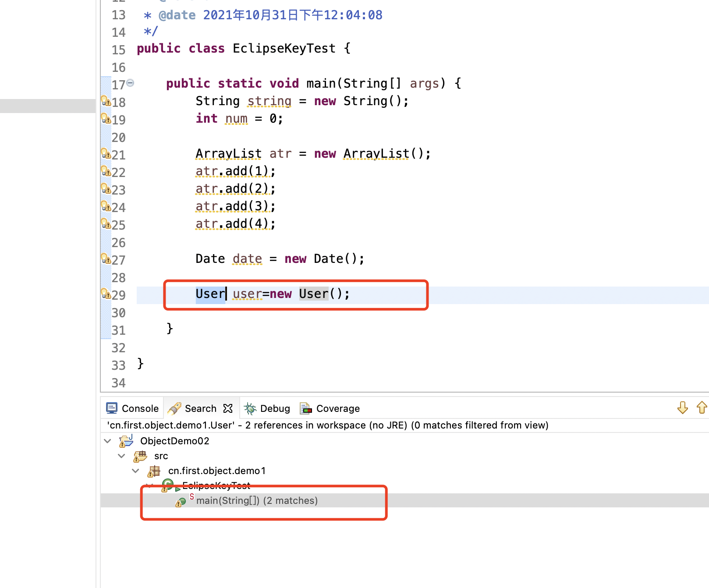Viewport: 709px width, 588px height.
Task: Open the Debug tab
Action: click(267, 408)
